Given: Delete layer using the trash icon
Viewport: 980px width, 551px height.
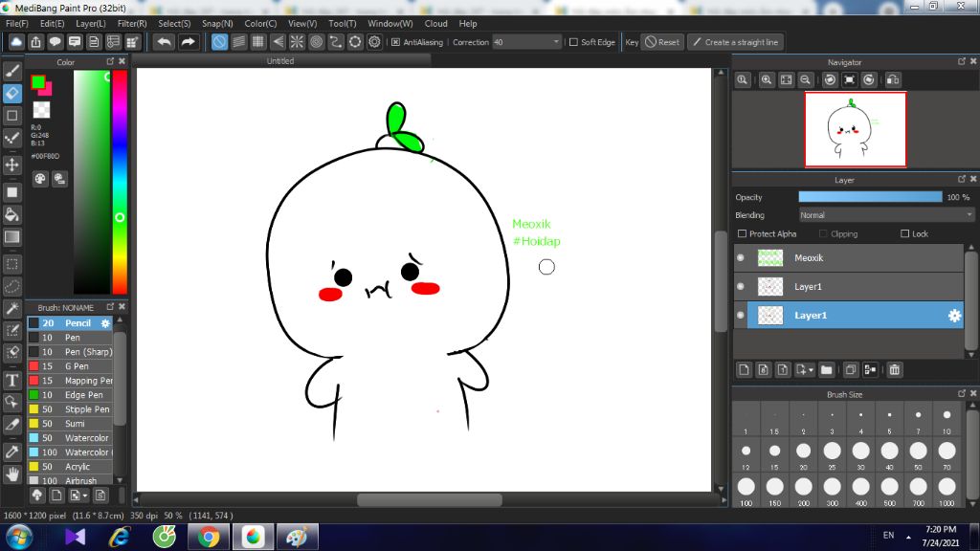Looking at the screenshot, I should coord(895,369).
